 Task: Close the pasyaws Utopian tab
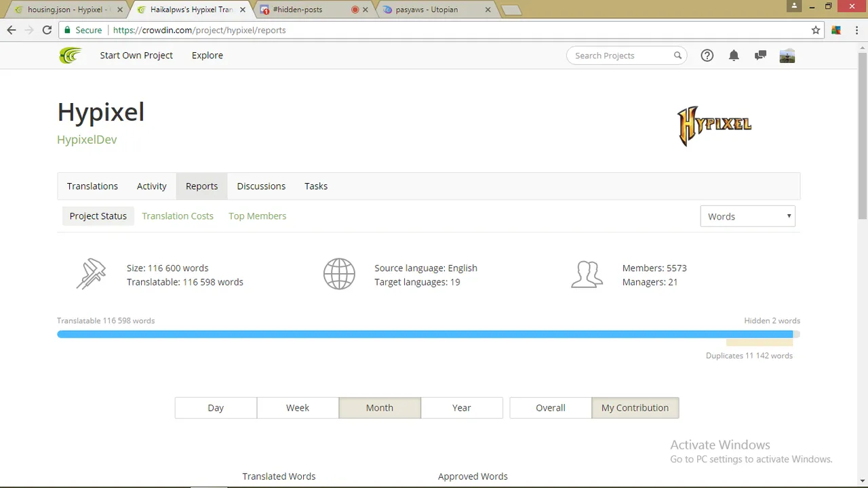pyautogui.click(x=489, y=9)
